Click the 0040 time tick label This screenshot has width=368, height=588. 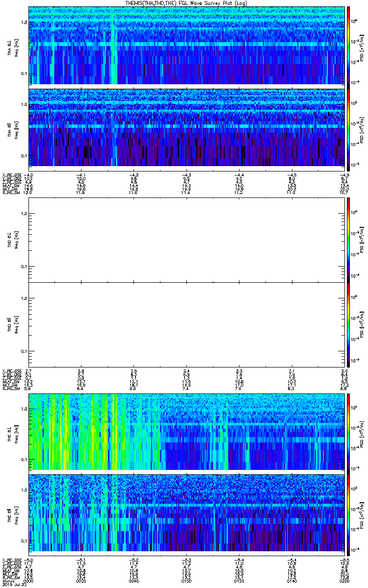[134, 581]
